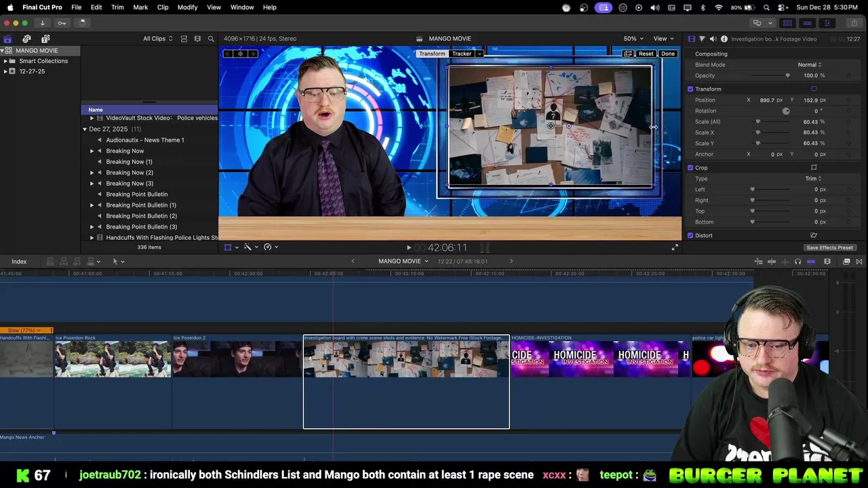
Task: Open the Color inspector triangle tab
Action: pyautogui.click(x=702, y=39)
